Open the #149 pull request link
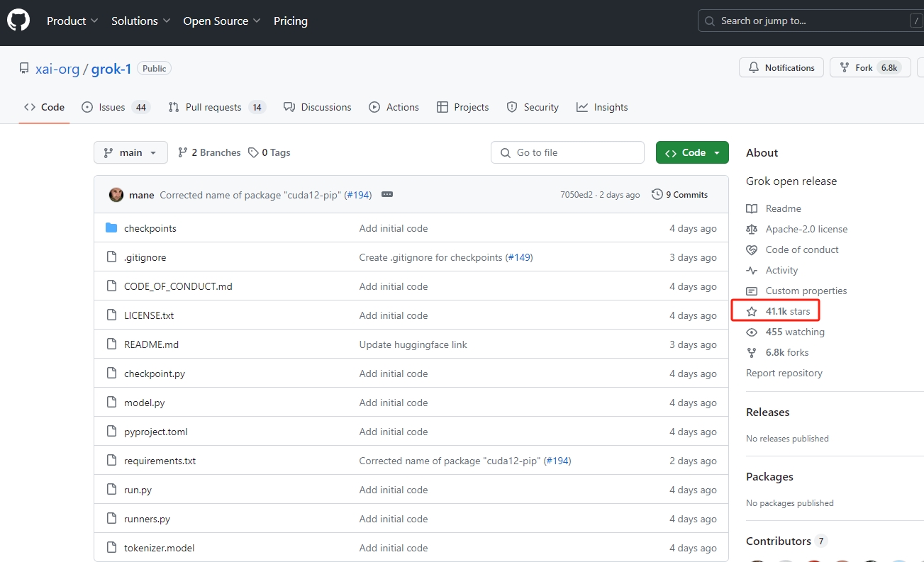The image size is (924, 562). (x=519, y=257)
